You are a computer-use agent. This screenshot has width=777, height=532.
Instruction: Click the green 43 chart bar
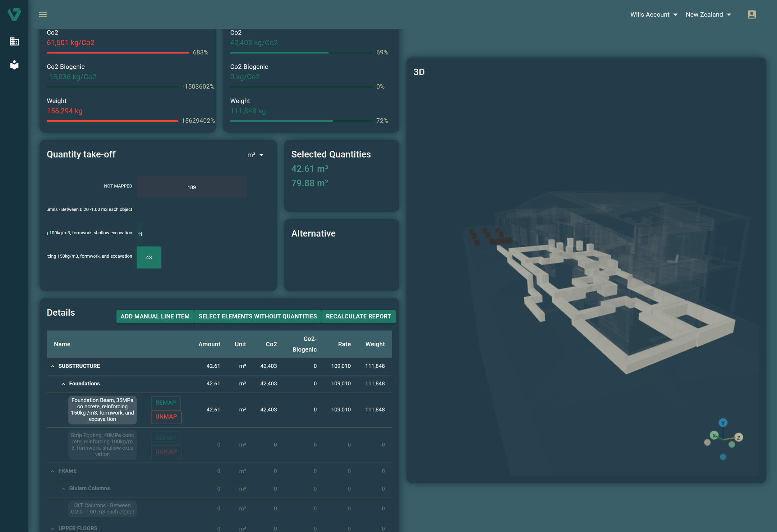click(149, 258)
